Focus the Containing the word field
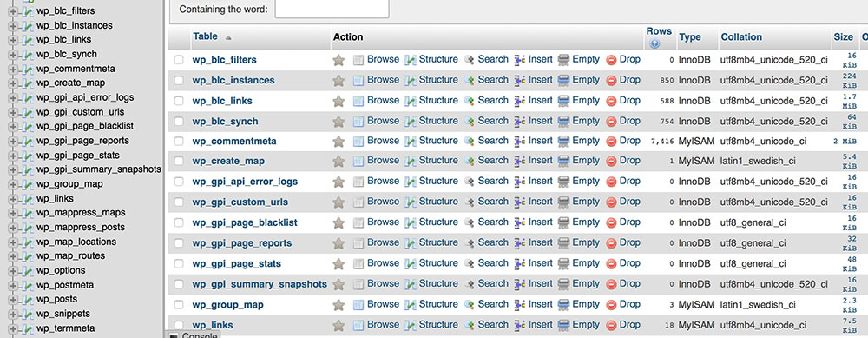 [x=332, y=9]
